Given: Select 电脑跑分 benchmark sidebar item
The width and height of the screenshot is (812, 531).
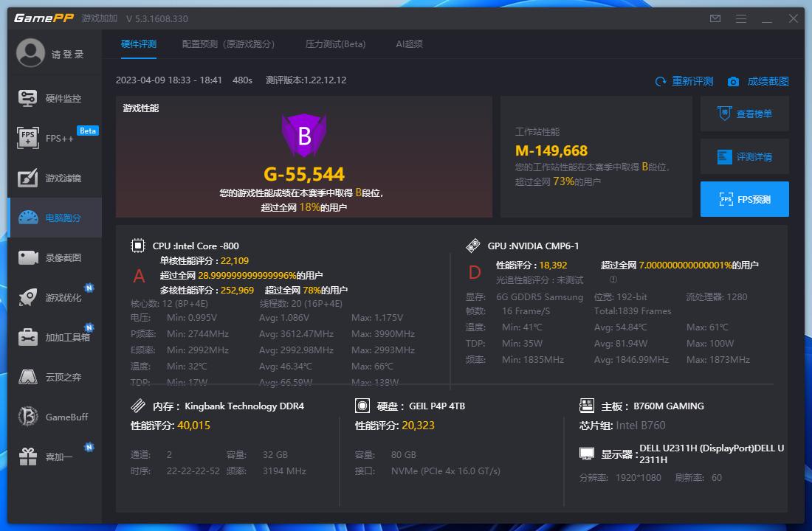Looking at the screenshot, I should [55, 218].
